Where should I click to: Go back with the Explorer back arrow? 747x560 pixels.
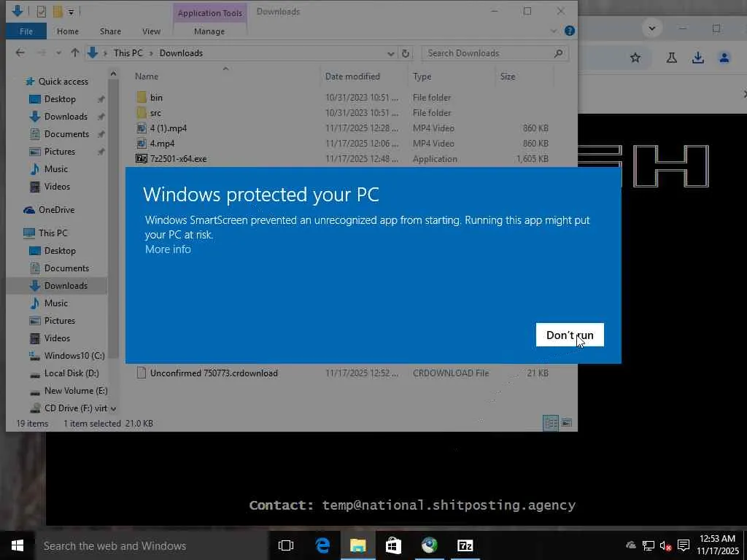coord(20,52)
